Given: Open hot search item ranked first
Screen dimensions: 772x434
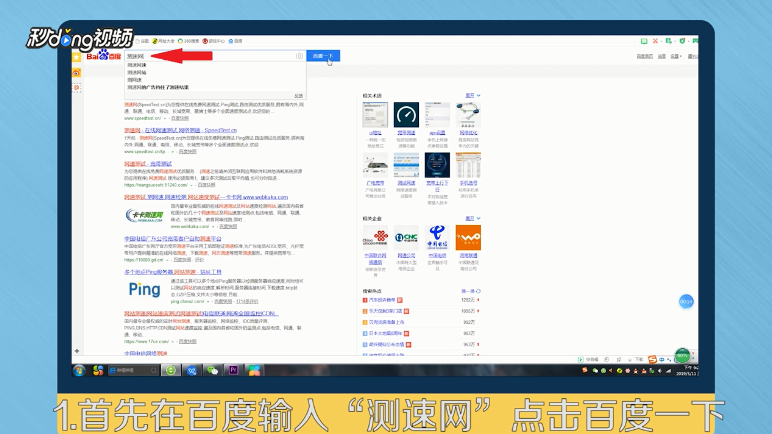Looking at the screenshot, I should click(x=383, y=300).
